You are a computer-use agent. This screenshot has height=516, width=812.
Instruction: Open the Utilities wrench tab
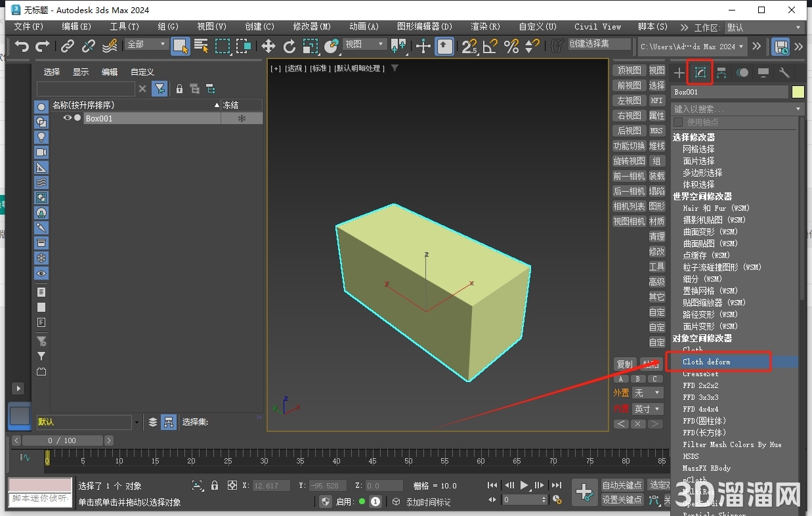pos(784,73)
